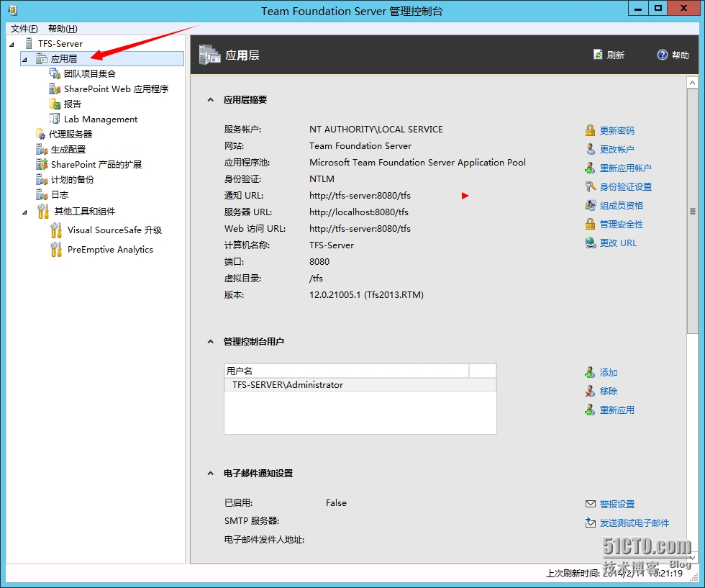Open the 文件(F) menu
The width and height of the screenshot is (705, 588).
pyautogui.click(x=24, y=29)
